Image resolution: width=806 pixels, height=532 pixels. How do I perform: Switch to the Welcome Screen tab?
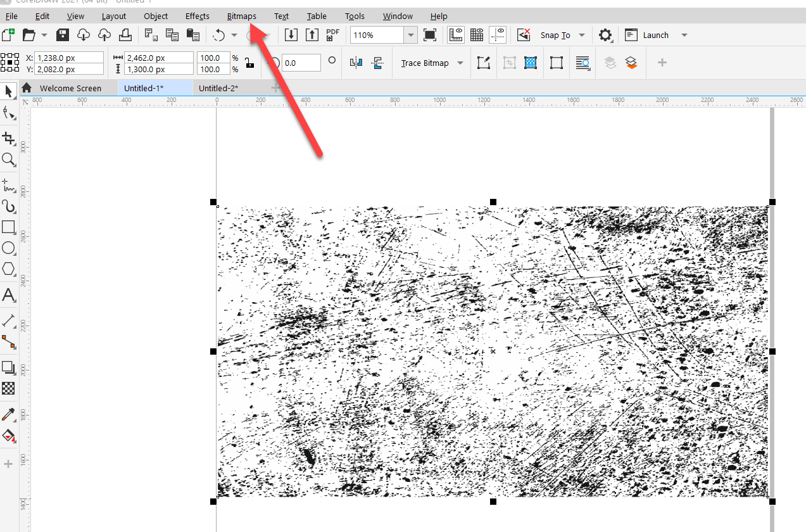click(70, 88)
